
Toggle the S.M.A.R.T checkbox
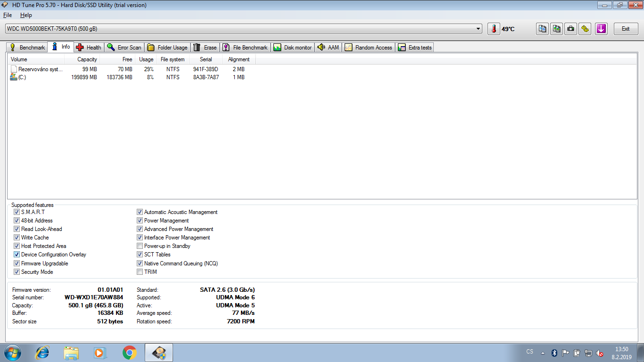17,212
